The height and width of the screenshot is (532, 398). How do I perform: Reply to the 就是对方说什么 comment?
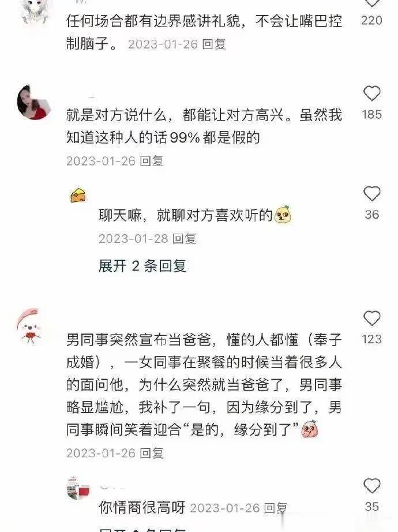[152, 161]
